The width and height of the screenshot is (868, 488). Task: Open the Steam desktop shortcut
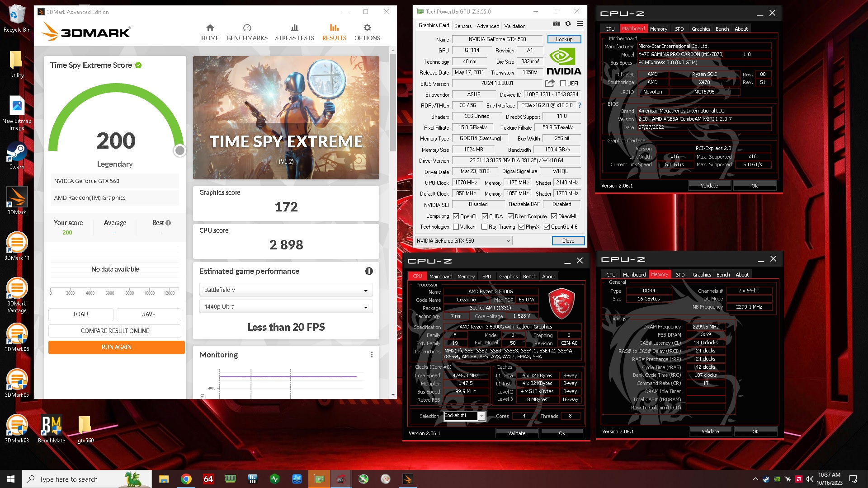(17, 156)
